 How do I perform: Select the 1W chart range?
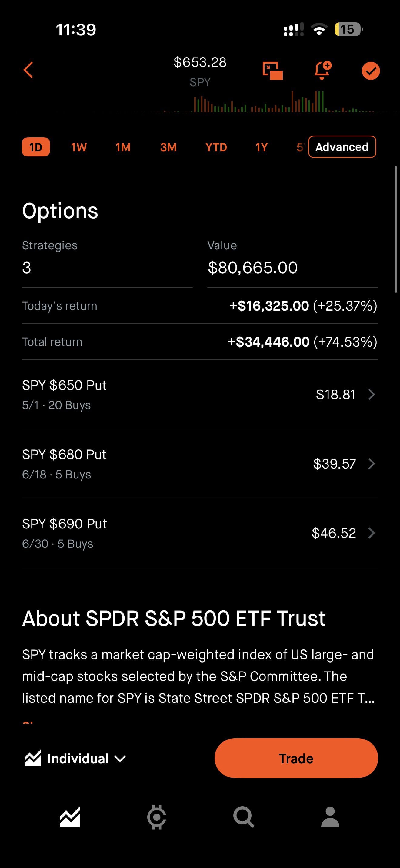click(x=78, y=147)
